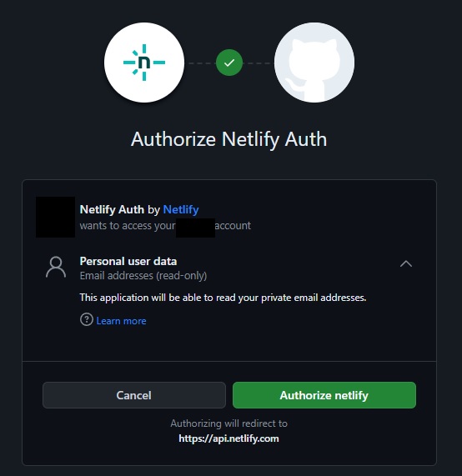Click the redacted account username box
Viewport: 462px width, 476px height.
195,228
